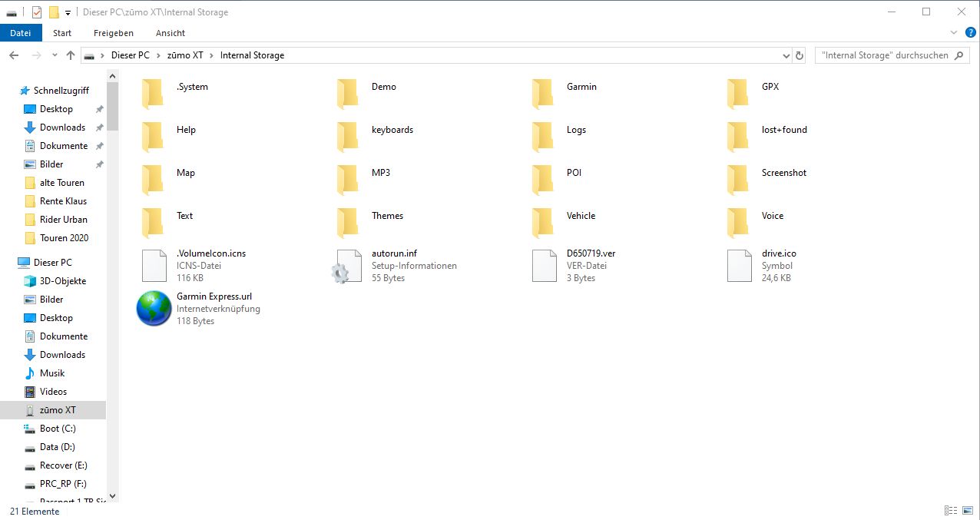Open Recover (E:) drive in sidebar

click(63, 465)
